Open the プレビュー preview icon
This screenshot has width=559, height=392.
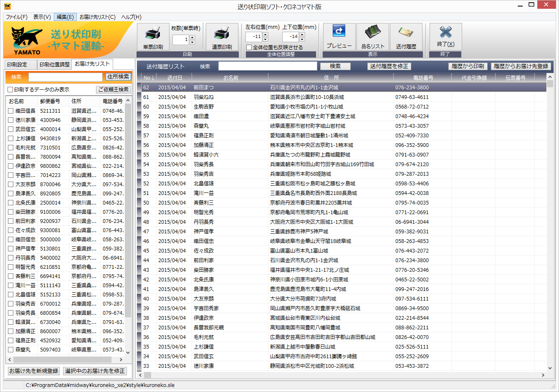pos(339,31)
